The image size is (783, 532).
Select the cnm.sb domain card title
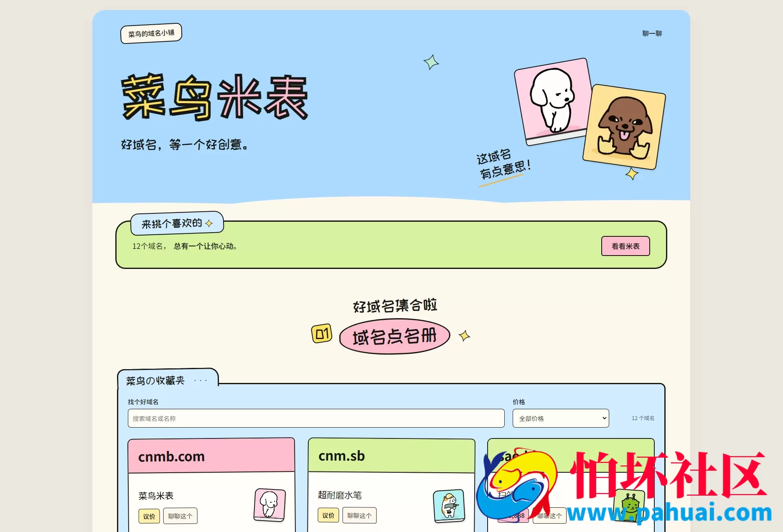tap(341, 456)
